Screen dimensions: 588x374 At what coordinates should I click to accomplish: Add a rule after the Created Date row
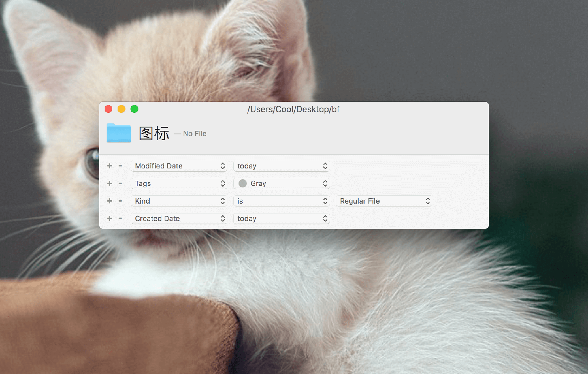(110, 219)
